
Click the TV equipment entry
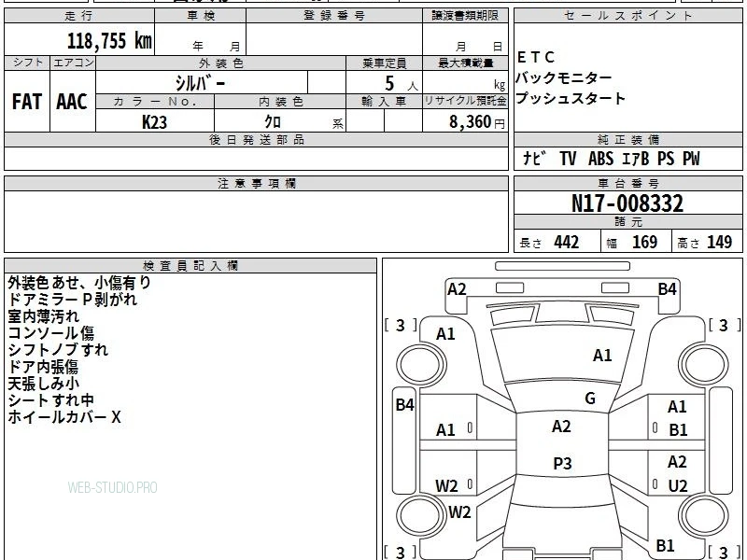pos(568,159)
